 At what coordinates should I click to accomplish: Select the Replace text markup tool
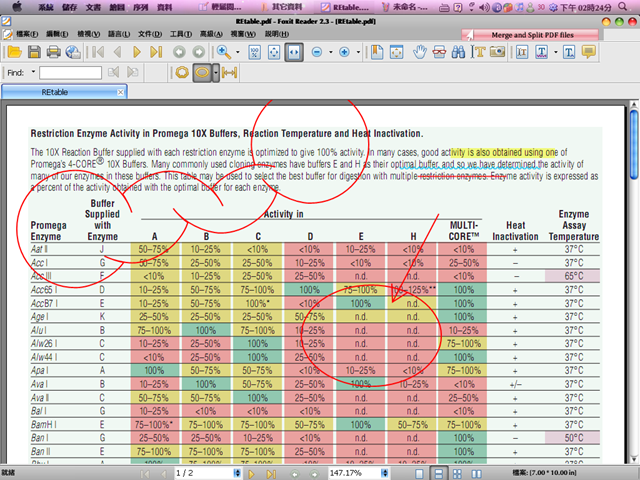569,52
